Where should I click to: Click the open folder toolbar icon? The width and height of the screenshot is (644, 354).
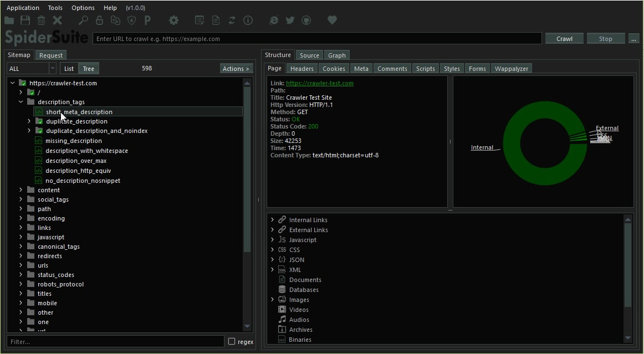coord(9,20)
